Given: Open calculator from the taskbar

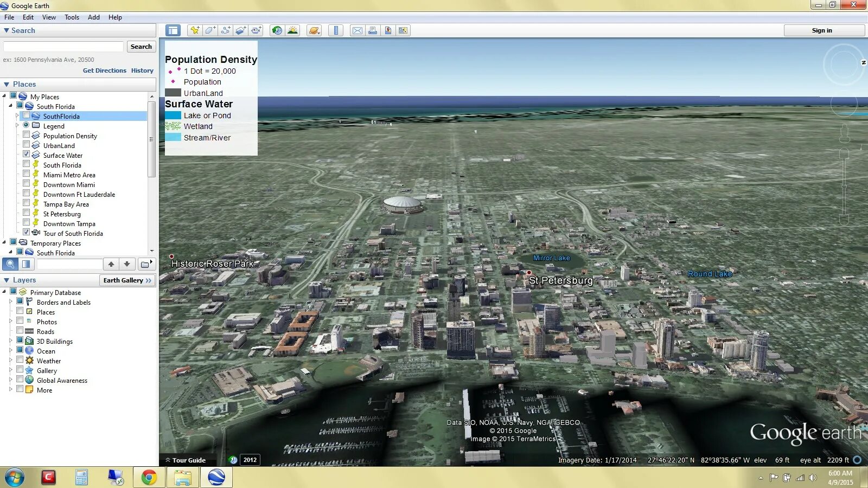Looking at the screenshot, I should click(x=82, y=477).
